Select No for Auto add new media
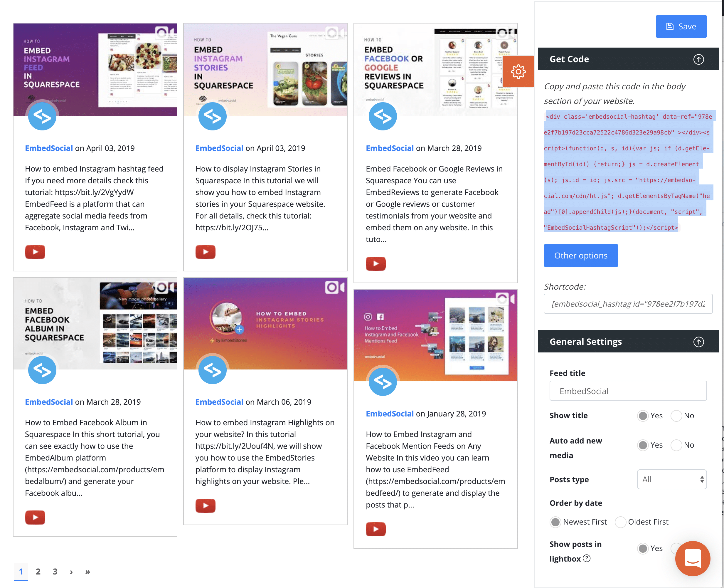The width and height of the screenshot is (724, 588). coord(676,445)
